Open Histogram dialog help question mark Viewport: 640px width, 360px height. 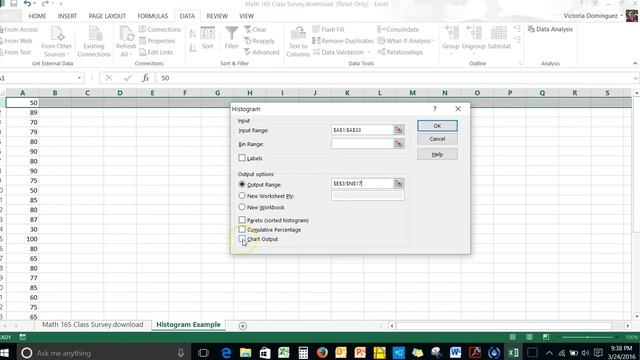coord(435,109)
